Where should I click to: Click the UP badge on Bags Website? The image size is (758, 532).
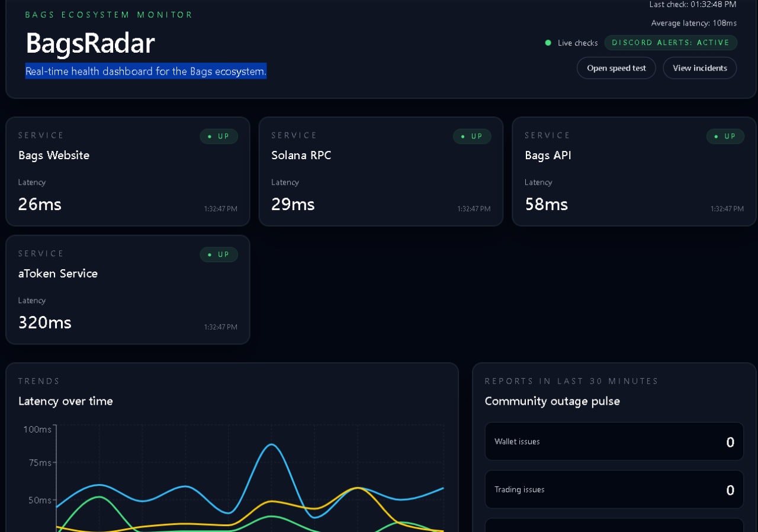pos(219,136)
